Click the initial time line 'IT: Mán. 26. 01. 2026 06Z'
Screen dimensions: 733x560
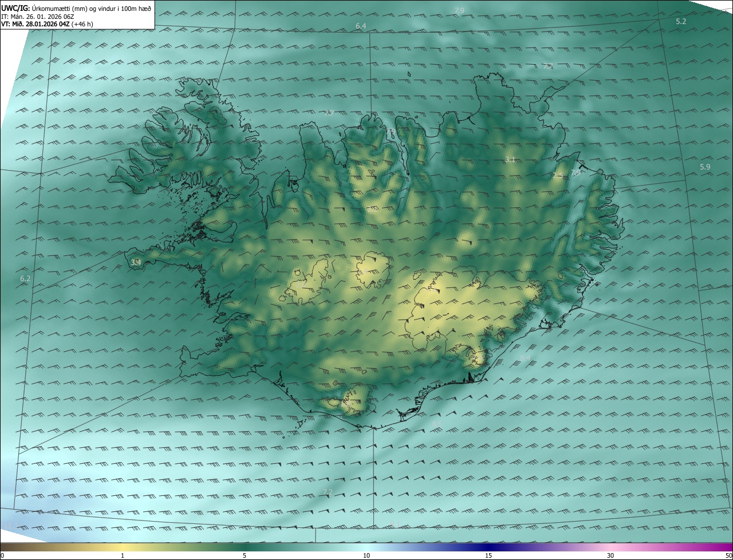pyautogui.click(x=37, y=16)
